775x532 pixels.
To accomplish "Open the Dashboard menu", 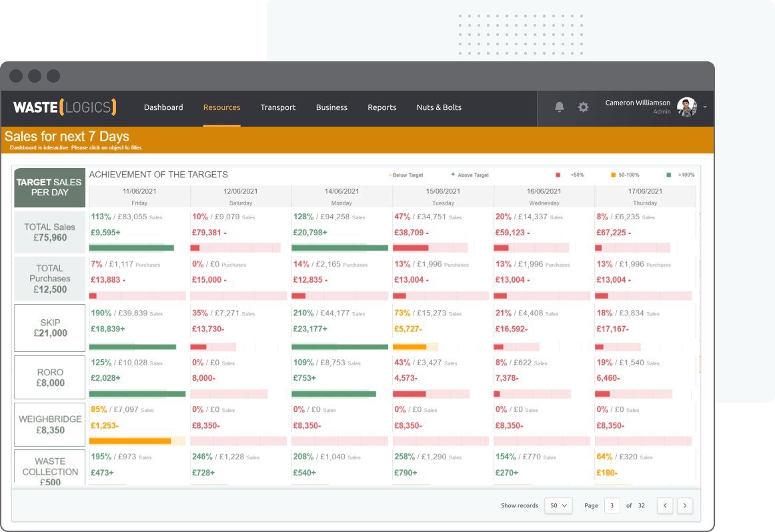I will coord(163,107).
